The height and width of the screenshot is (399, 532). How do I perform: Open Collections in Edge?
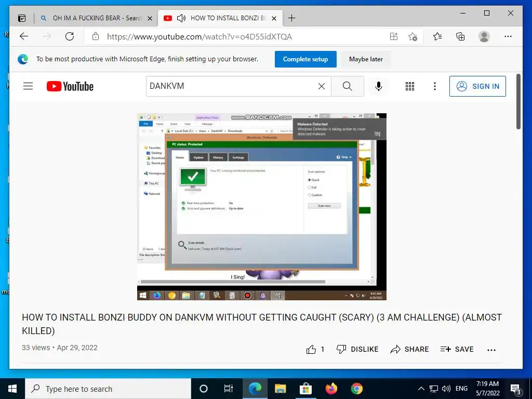point(460,36)
